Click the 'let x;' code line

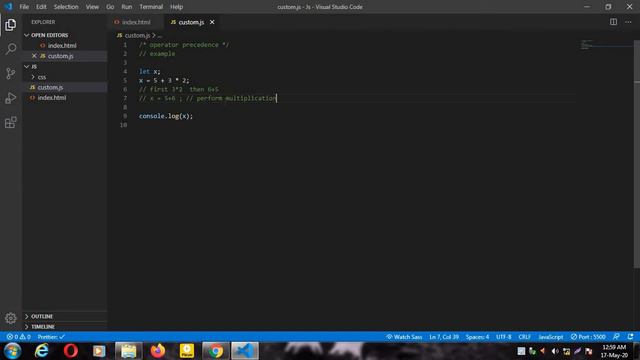[x=149, y=71]
